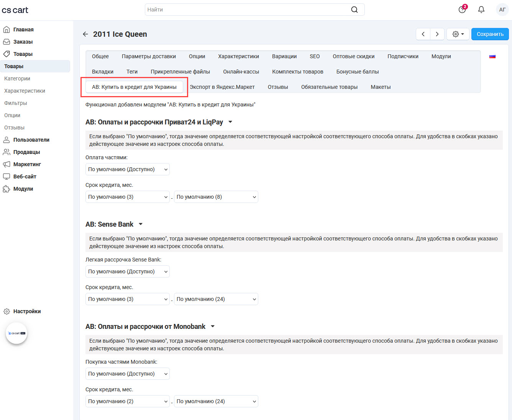The image size is (512, 420).
Task: Open Sense Bank По умолчанию (24) term dropdown
Action: [216, 299]
